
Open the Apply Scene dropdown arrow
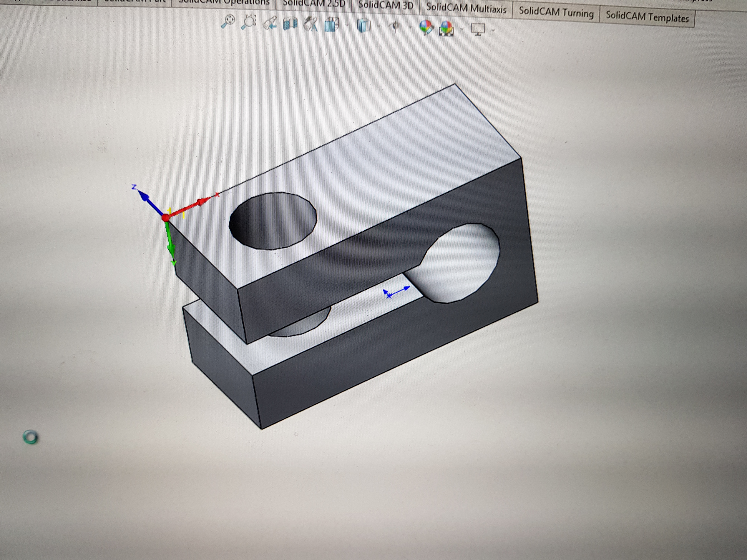point(462,29)
